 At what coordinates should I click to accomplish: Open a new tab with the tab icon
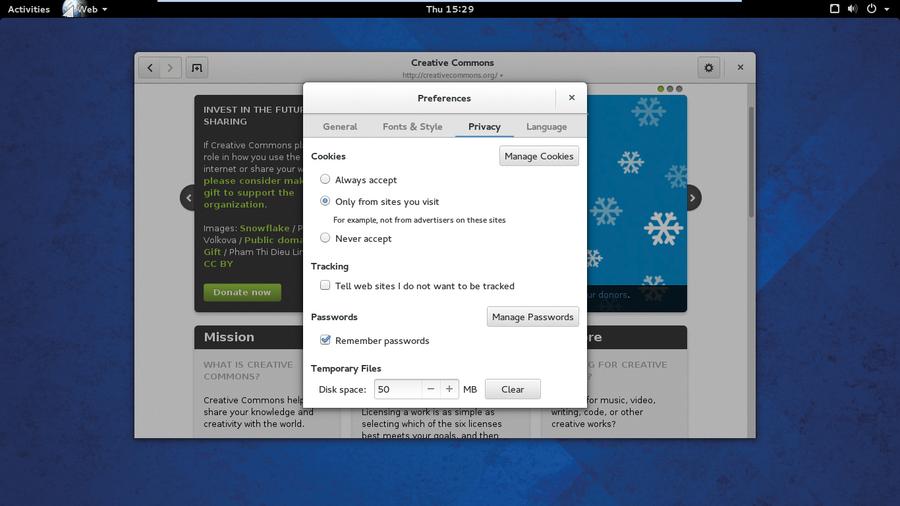tap(197, 68)
